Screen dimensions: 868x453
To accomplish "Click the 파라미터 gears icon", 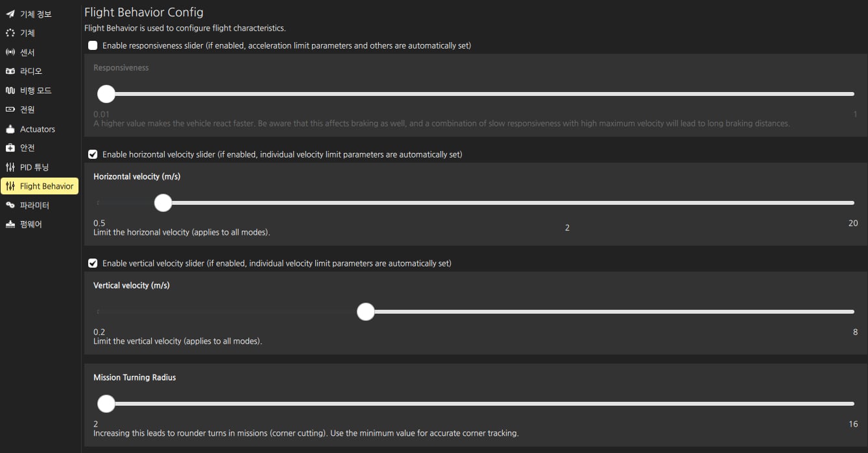I will tap(10, 205).
